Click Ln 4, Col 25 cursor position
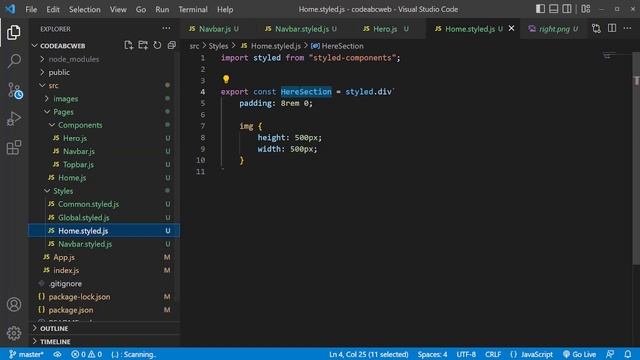This screenshot has height=360, width=640. [x=369, y=354]
